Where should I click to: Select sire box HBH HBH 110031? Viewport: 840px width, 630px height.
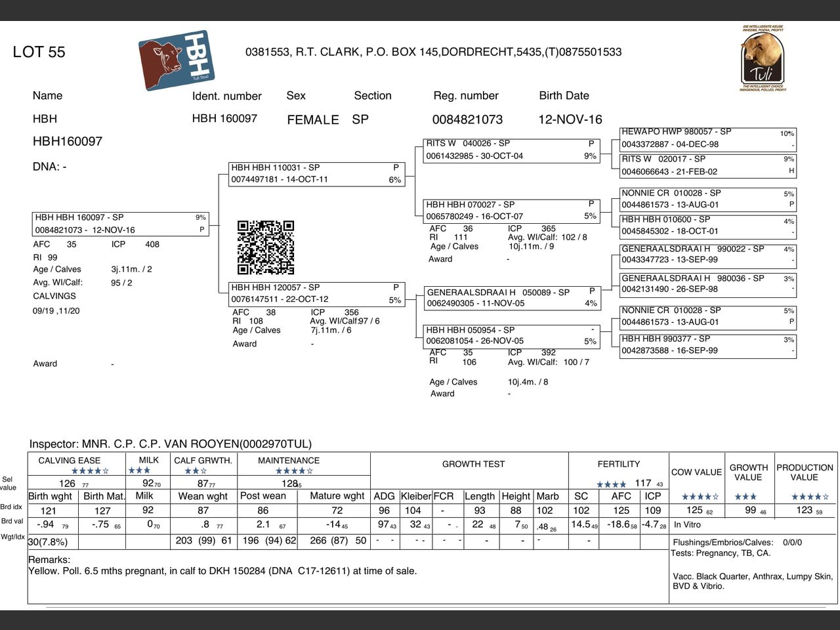point(317,174)
